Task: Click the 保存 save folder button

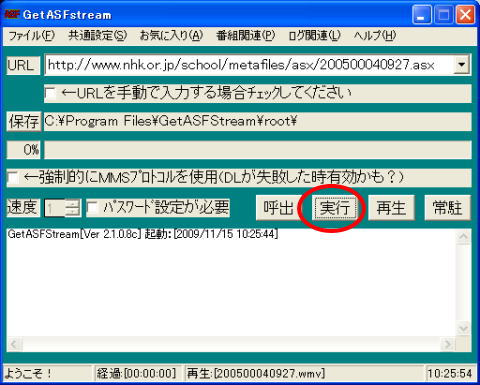Action: click(x=24, y=121)
